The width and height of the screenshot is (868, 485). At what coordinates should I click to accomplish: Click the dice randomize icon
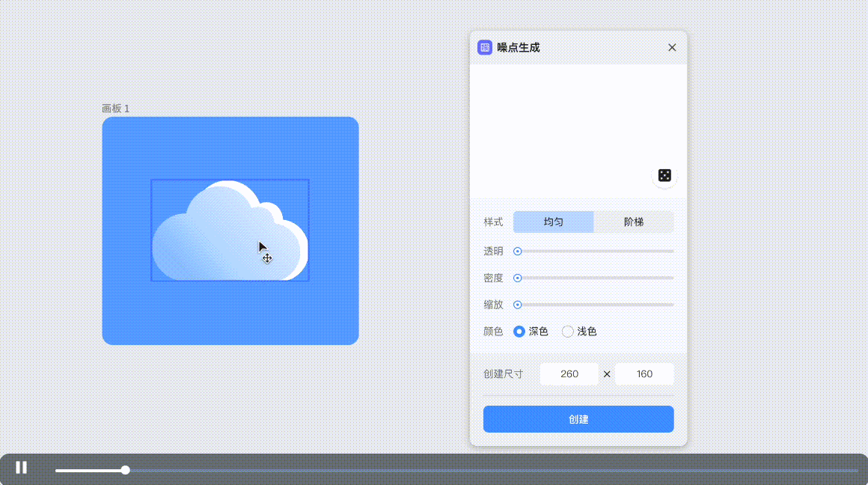(664, 175)
